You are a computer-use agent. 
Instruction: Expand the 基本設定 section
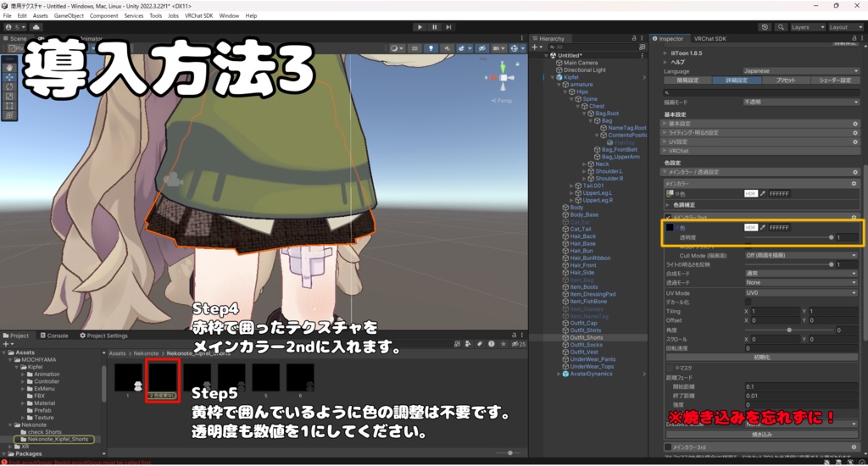click(762, 124)
